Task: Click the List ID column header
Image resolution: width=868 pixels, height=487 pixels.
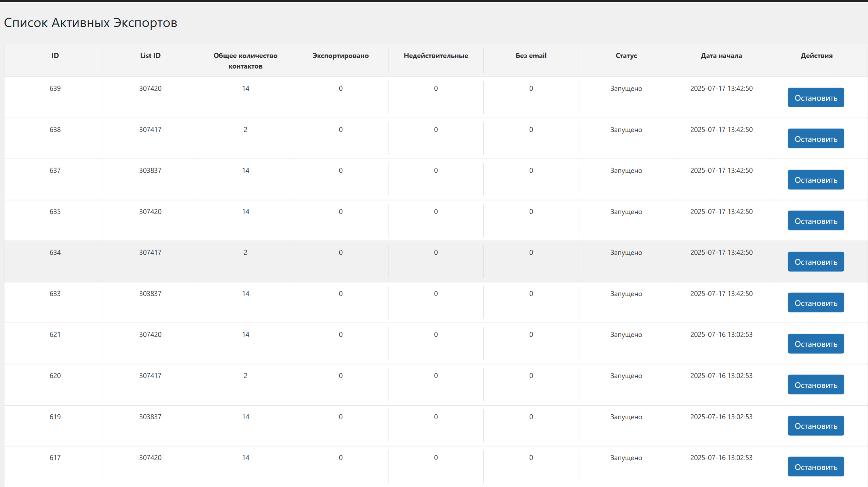Action: [150, 56]
